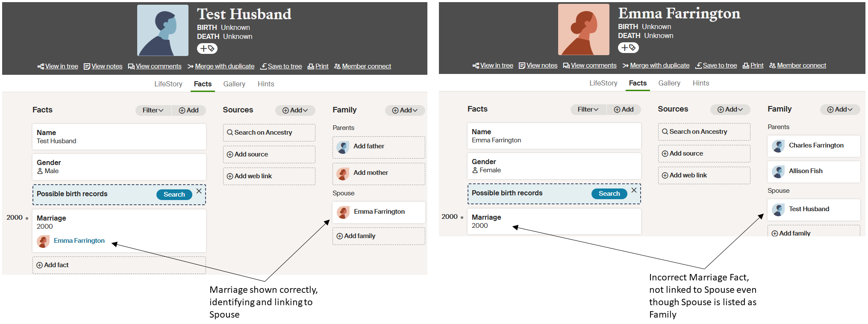Click the avatar icon beside Add father
The width and height of the screenshot is (868, 324).
pos(343,147)
